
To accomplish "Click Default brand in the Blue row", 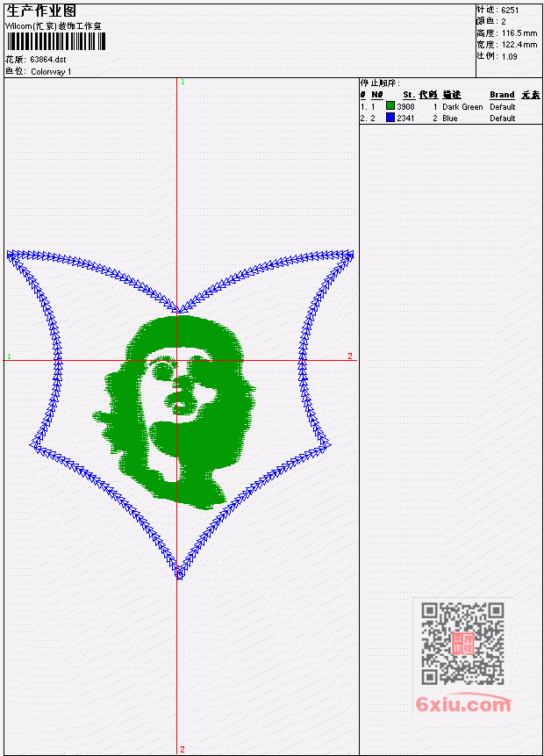I will click(503, 119).
